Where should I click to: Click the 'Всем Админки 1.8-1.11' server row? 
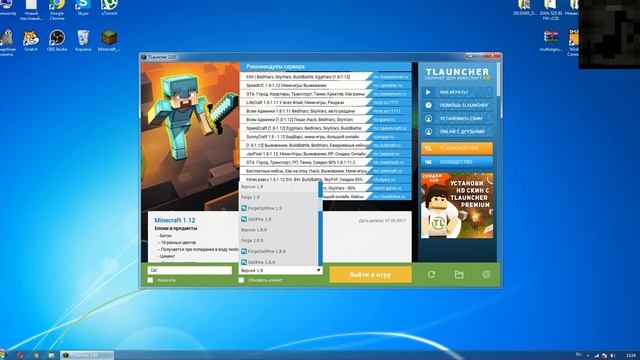click(325, 111)
